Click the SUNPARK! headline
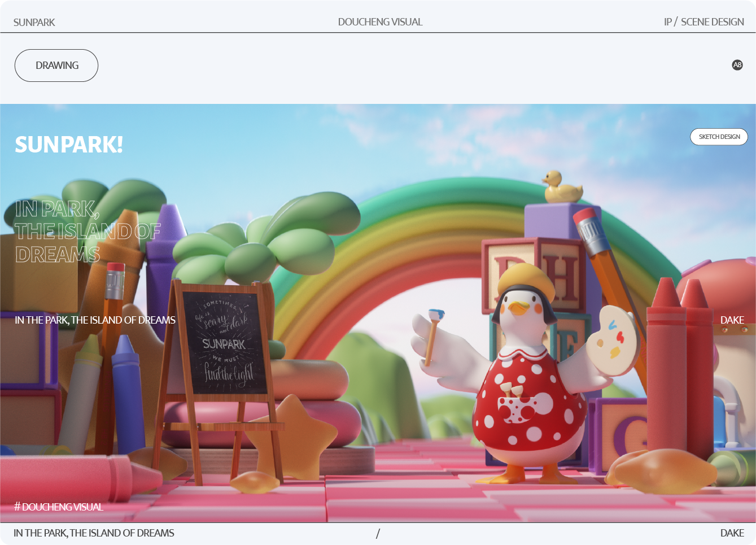 point(69,145)
